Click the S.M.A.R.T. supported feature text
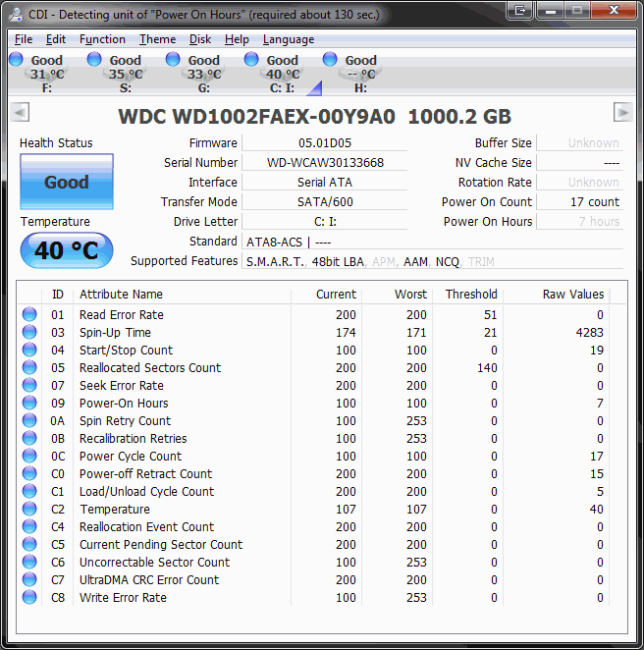644x650 pixels. [x=275, y=262]
